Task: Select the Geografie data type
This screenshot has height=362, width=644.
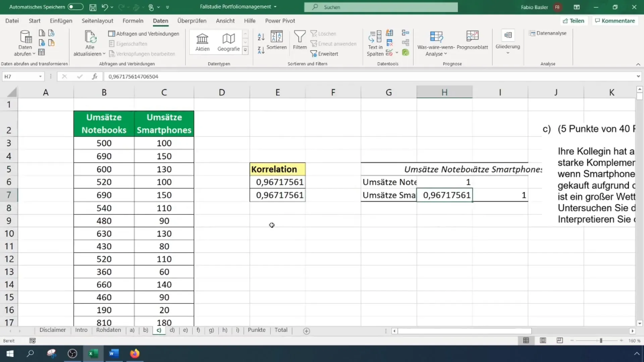Action: click(x=228, y=42)
